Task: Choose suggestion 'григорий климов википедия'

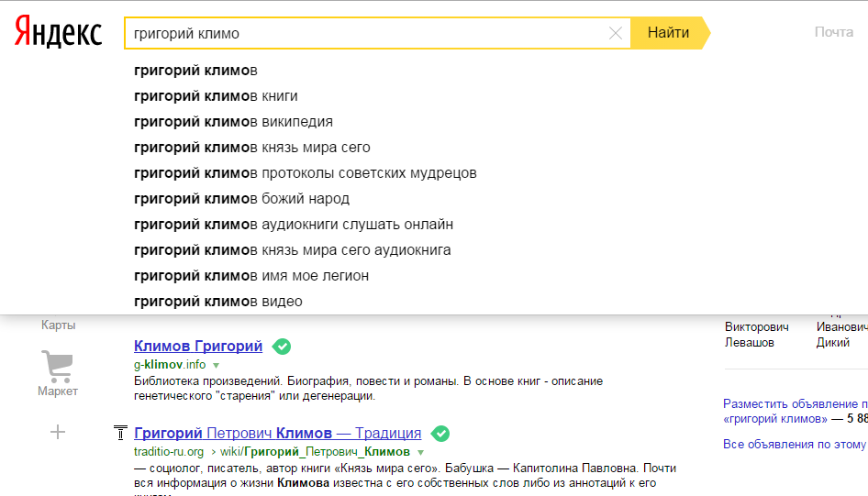Action: (x=234, y=122)
